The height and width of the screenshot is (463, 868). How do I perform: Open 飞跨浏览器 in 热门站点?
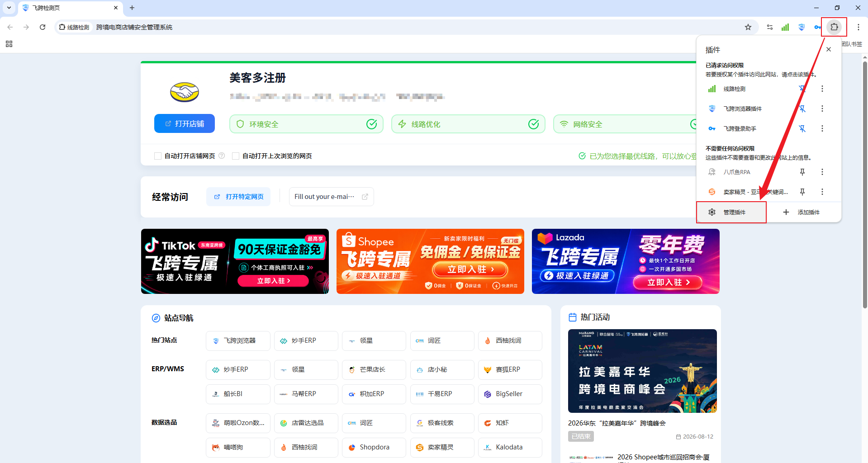pos(238,341)
